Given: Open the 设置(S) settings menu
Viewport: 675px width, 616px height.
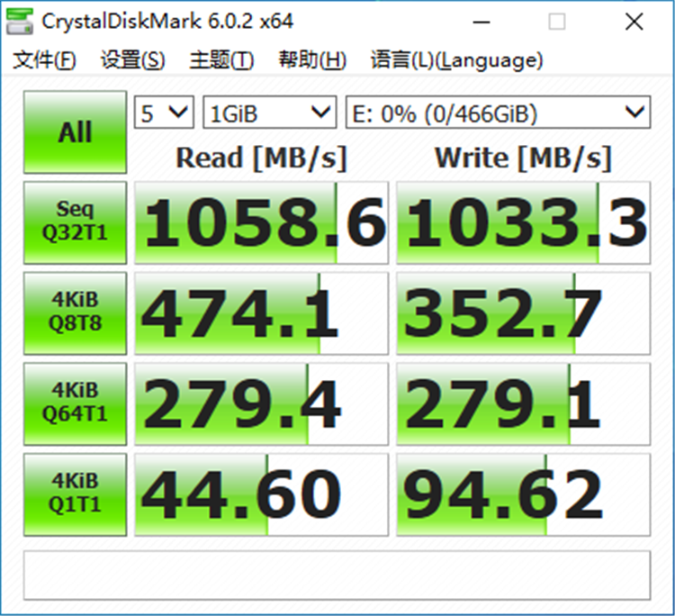Looking at the screenshot, I should (132, 60).
